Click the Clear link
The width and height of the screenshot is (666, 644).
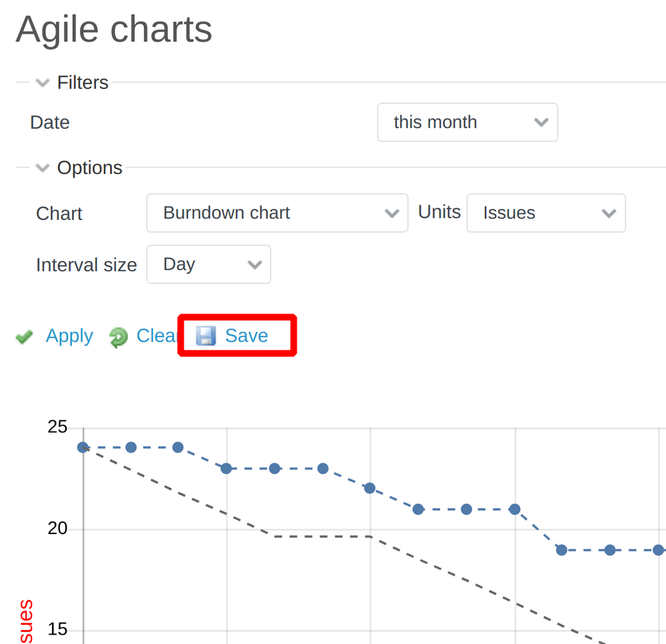pyautogui.click(x=156, y=336)
